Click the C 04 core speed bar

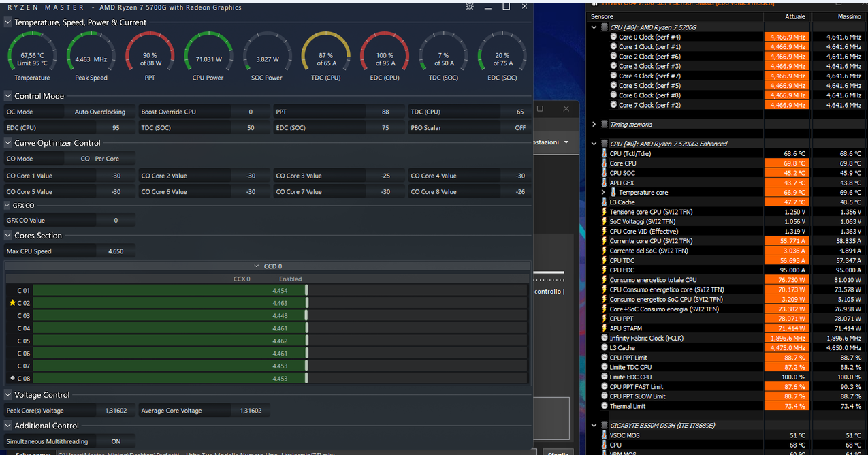click(280, 328)
